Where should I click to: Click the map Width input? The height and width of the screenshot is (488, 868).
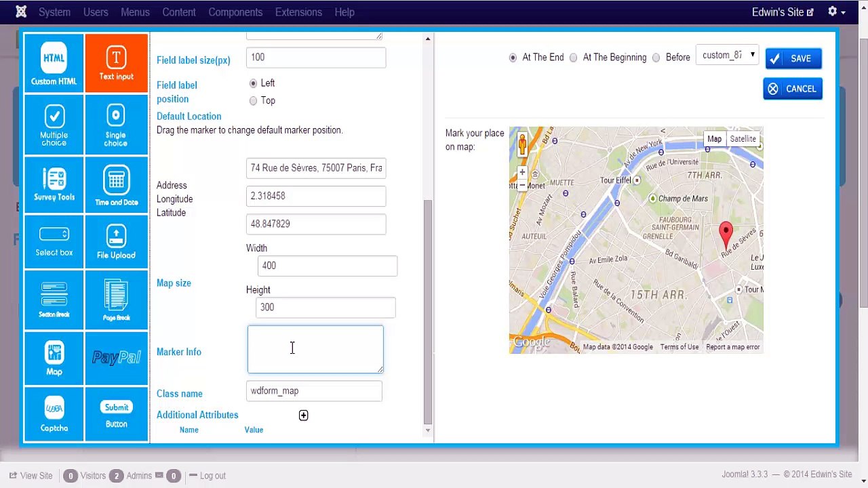(328, 266)
